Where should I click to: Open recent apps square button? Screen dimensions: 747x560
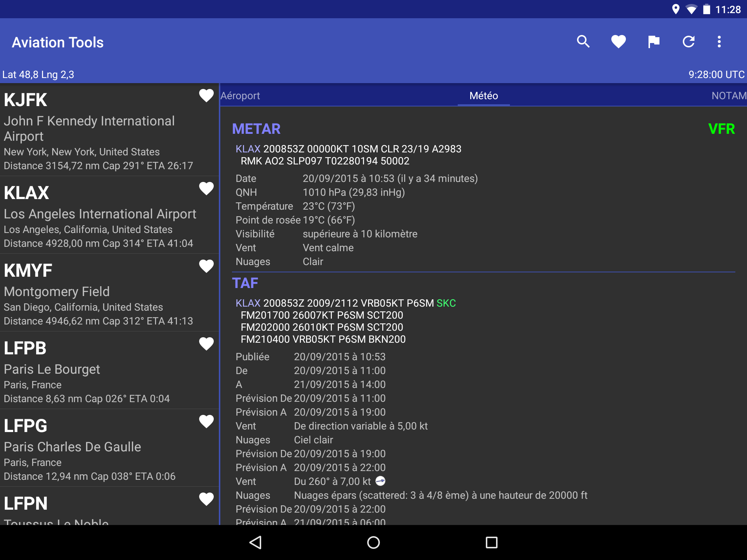coord(491,542)
